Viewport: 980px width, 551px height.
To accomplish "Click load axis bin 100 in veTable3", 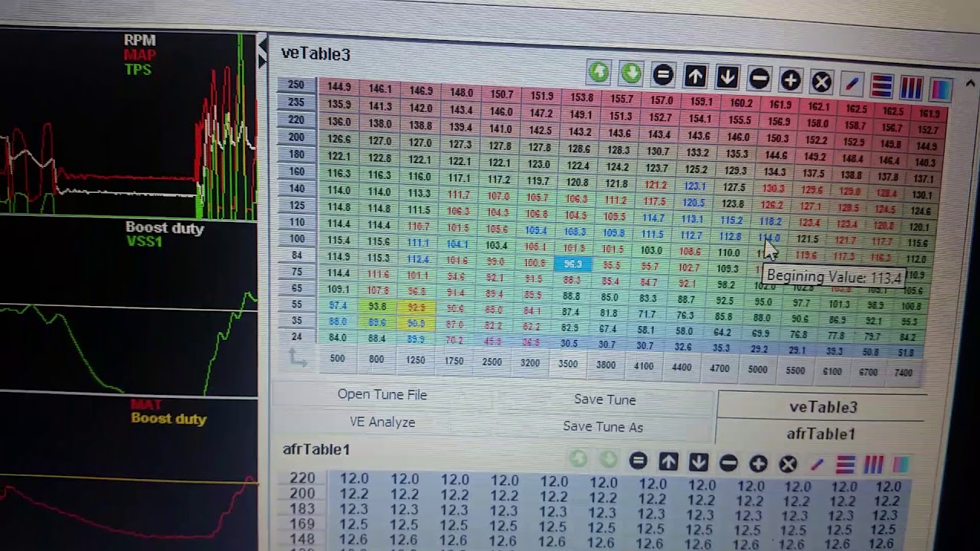I will pyautogui.click(x=296, y=239).
